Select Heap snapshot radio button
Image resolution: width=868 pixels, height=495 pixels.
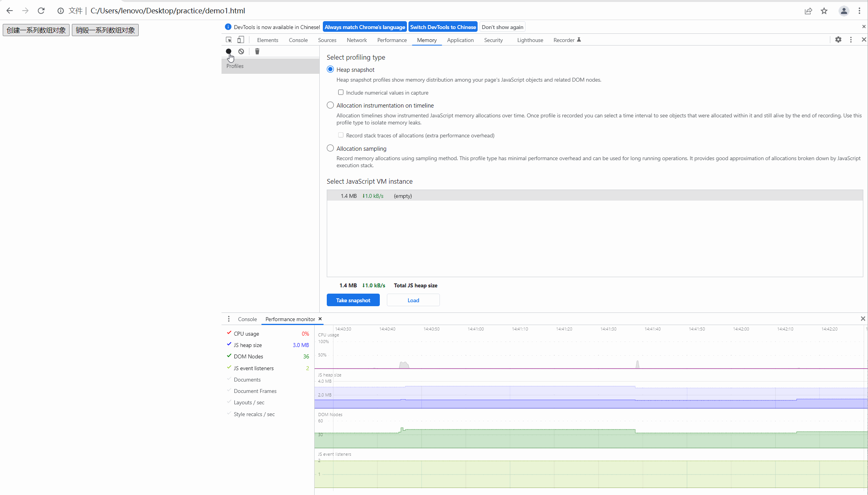330,69
